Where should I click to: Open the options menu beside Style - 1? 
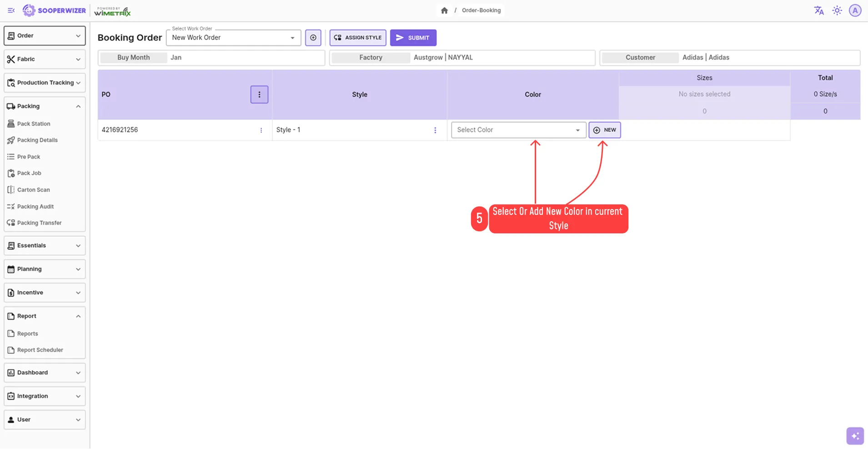435,130
